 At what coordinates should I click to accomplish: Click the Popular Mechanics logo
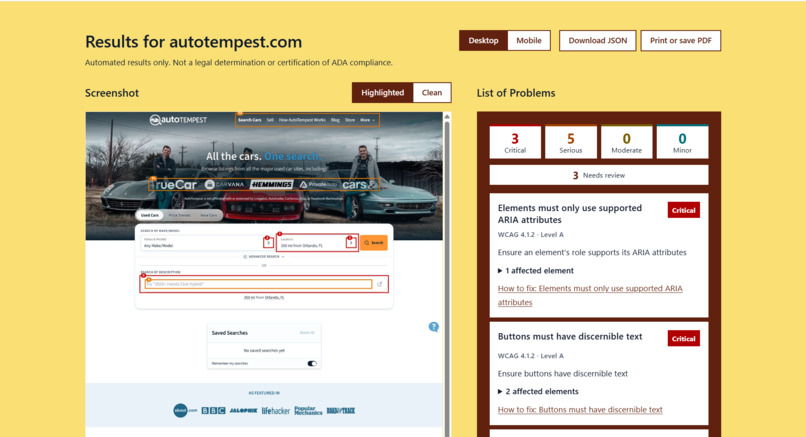308,411
